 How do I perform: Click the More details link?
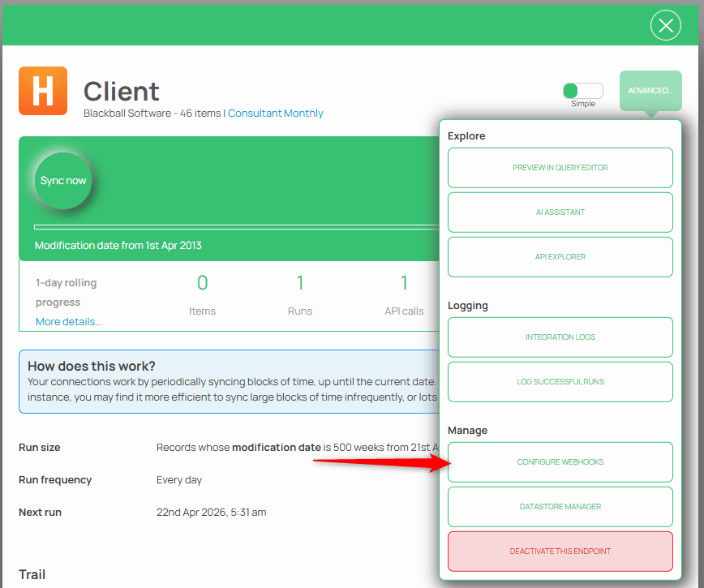(x=69, y=322)
